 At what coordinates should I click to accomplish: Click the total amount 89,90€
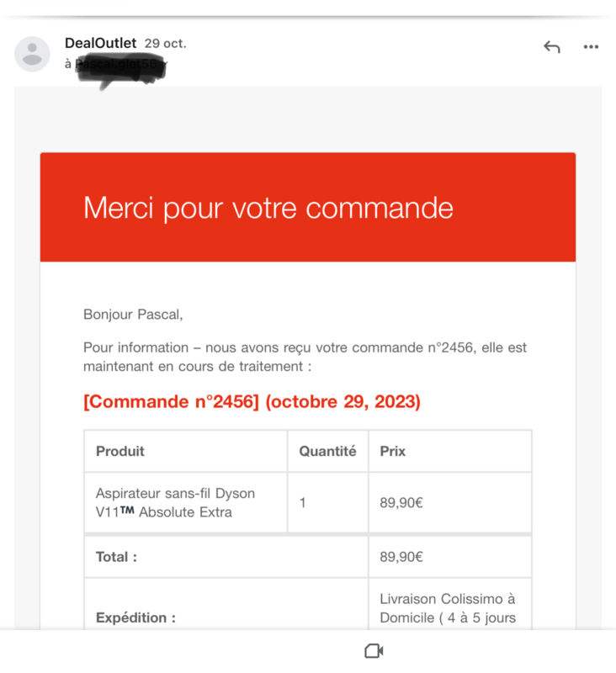[x=401, y=557]
